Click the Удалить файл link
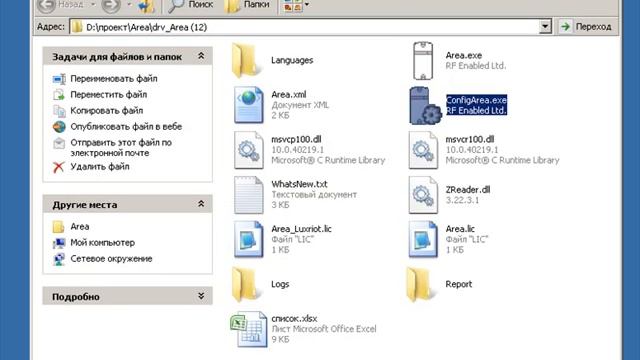Viewport: 640px width, 360px height. (100, 167)
